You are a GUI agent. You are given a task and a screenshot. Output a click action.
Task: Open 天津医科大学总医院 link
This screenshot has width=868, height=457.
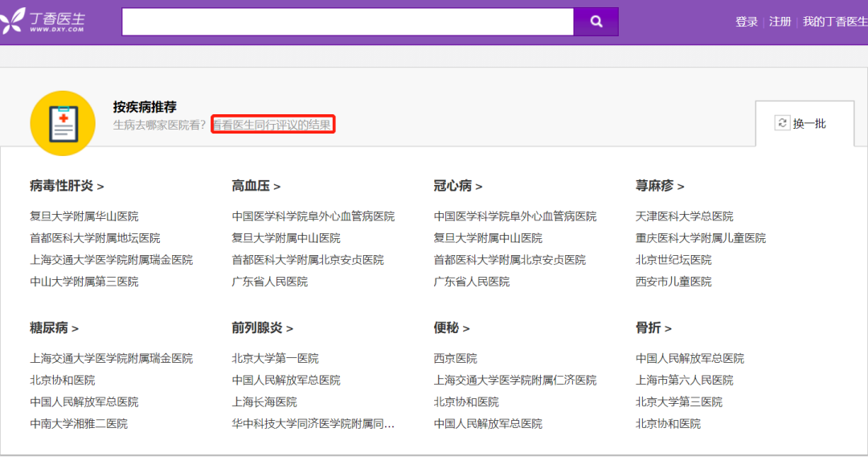[x=685, y=216]
